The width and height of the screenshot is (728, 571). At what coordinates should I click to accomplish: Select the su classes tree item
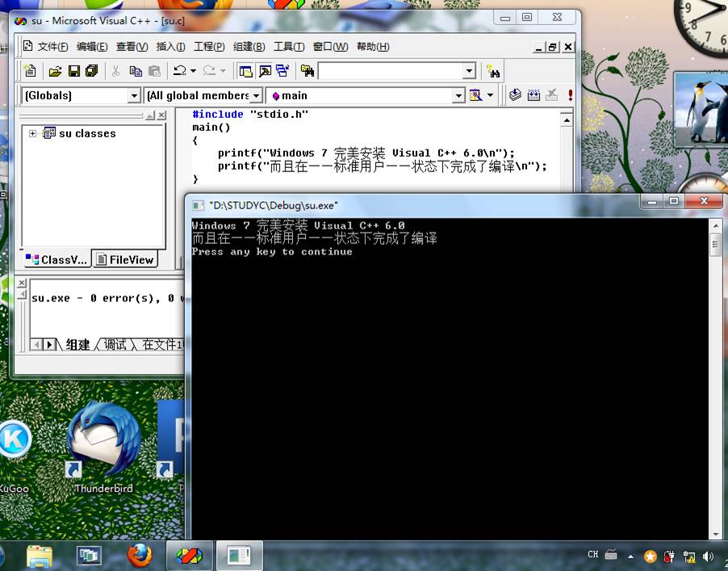[87, 133]
